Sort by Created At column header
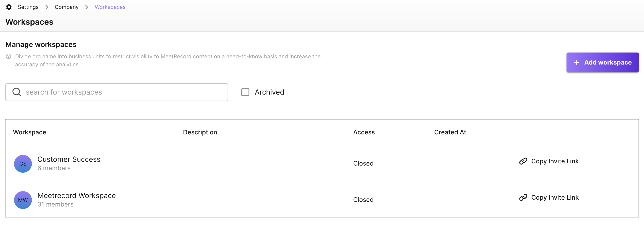The width and height of the screenshot is (644, 243). (450, 132)
